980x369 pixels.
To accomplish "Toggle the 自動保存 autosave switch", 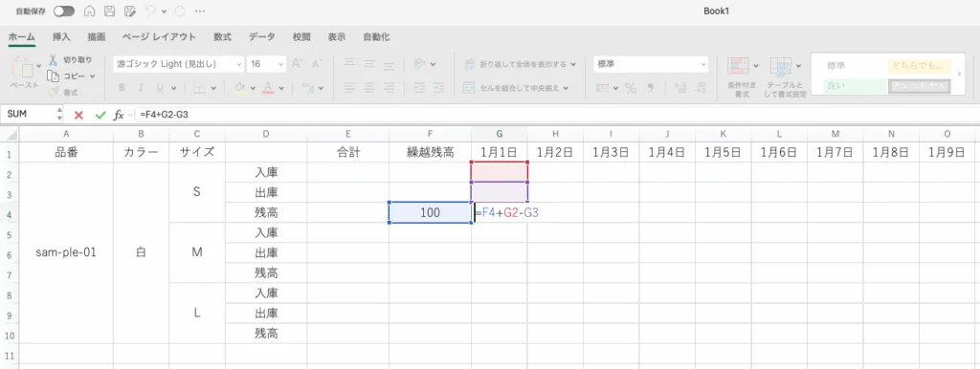I will [64, 11].
